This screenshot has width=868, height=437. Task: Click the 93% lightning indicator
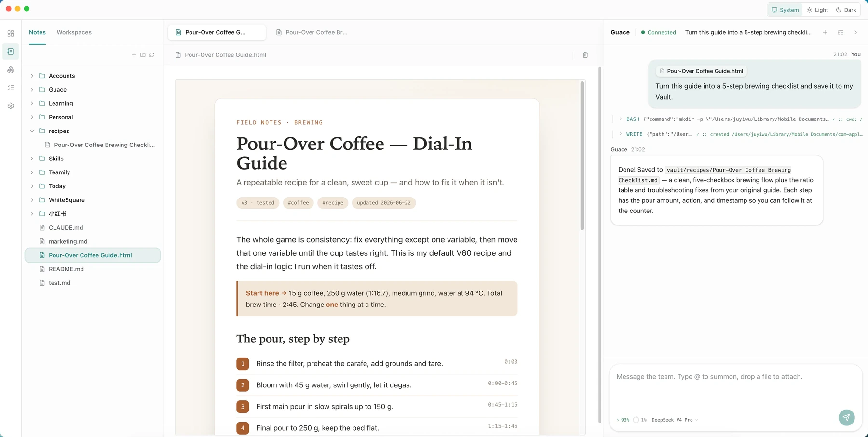623,420
